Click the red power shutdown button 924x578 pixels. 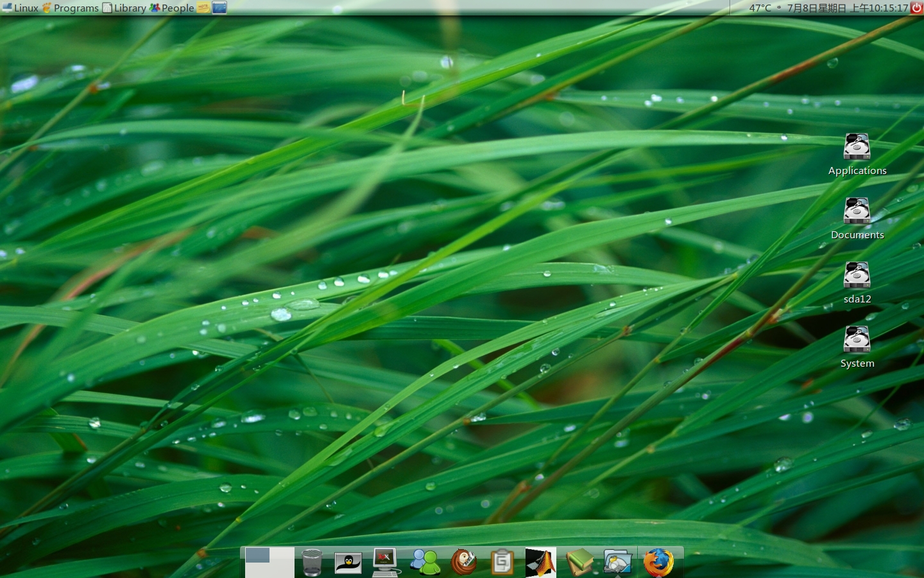pyautogui.click(x=916, y=8)
